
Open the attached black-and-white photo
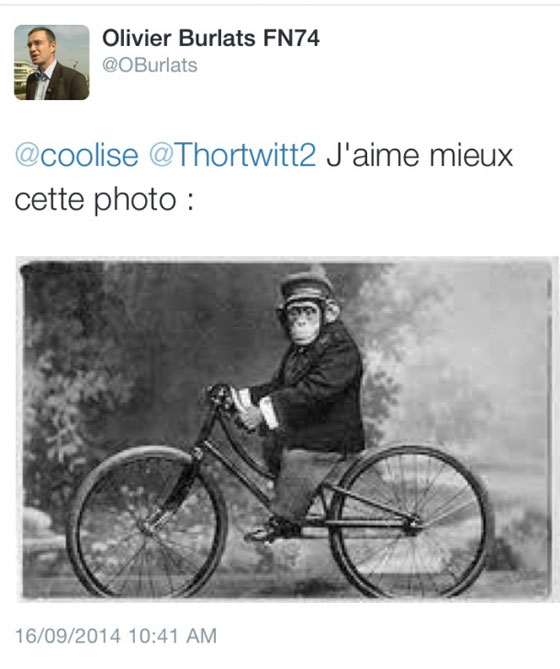click(x=286, y=429)
